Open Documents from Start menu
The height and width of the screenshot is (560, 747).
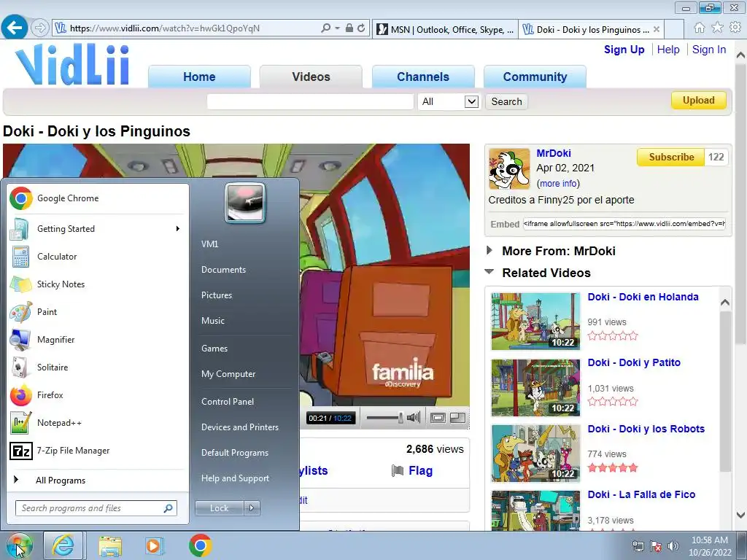tap(223, 270)
